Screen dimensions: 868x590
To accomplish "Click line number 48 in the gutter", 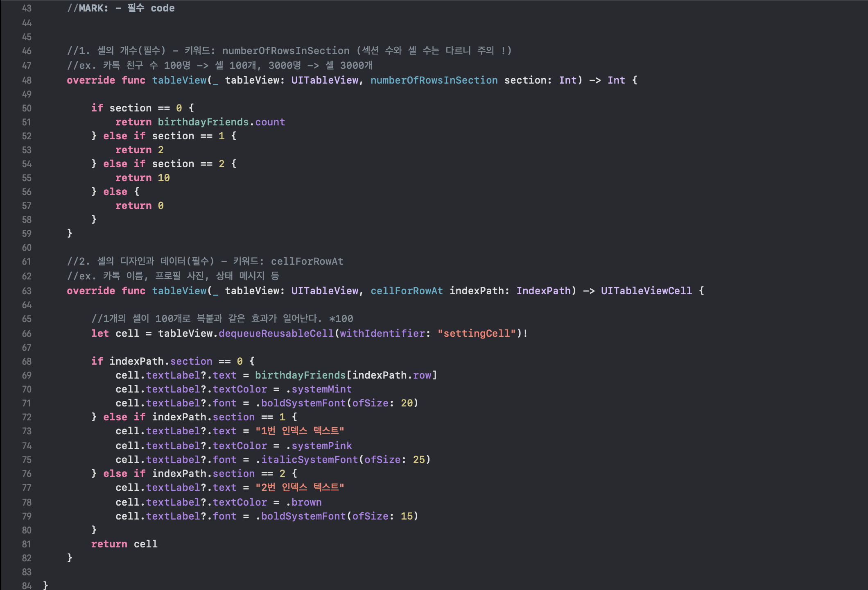I will [27, 80].
